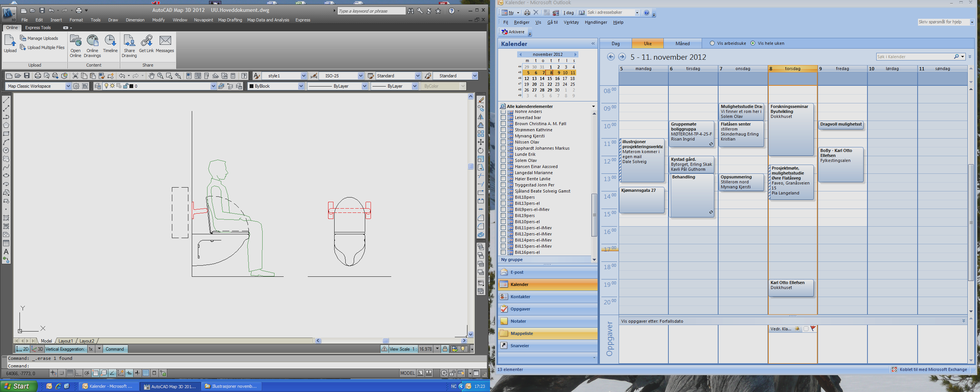Click Share Drawing icon
The width and height of the screenshot is (980, 392).
(129, 46)
